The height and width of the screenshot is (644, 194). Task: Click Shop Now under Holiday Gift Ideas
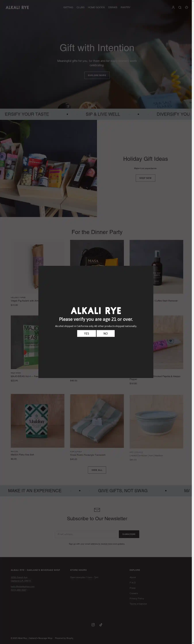(145, 178)
